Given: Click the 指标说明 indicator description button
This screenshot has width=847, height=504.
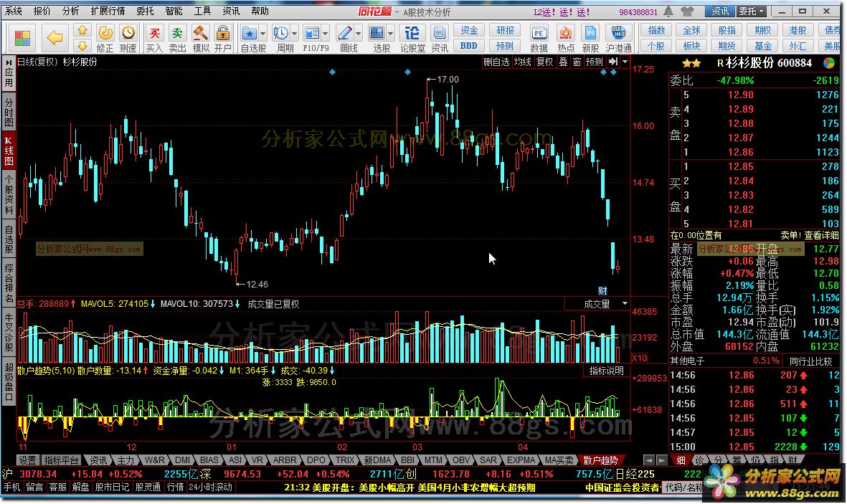Looking at the screenshot, I should (606, 371).
